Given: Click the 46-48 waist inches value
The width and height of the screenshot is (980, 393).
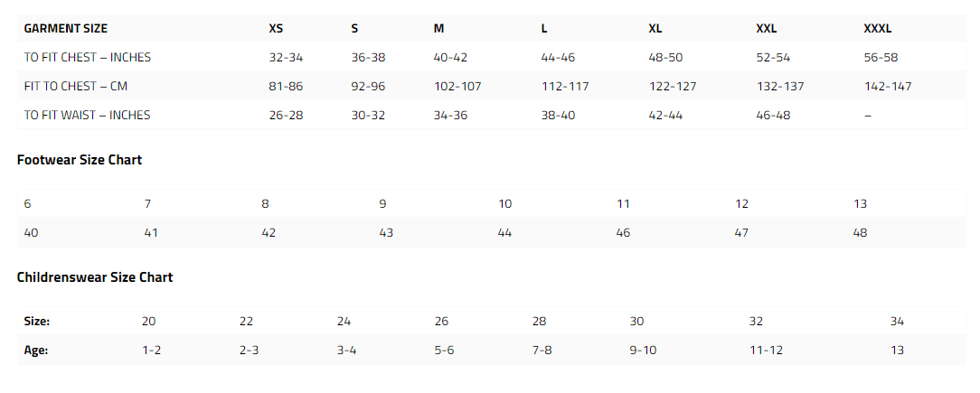Looking at the screenshot, I should (773, 115).
